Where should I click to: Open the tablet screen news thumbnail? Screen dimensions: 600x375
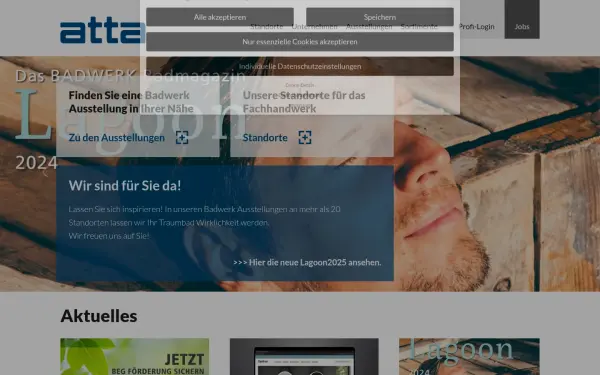304,356
